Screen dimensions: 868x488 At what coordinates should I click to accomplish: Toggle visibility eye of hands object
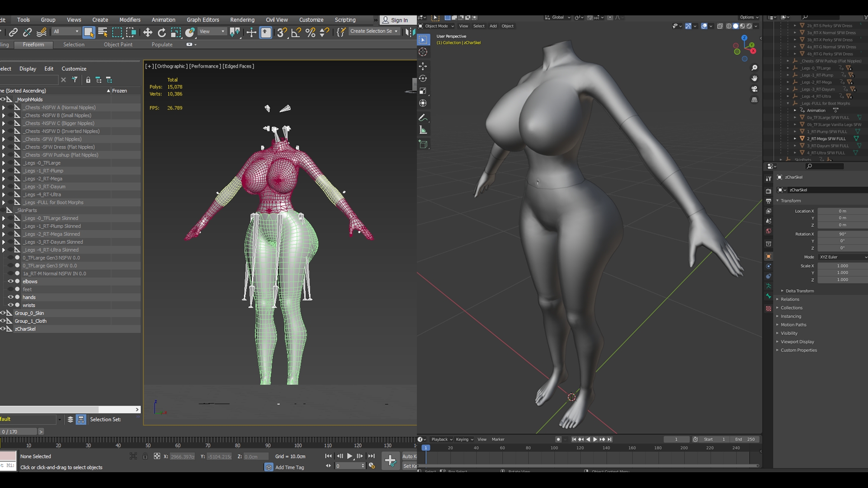(10, 297)
